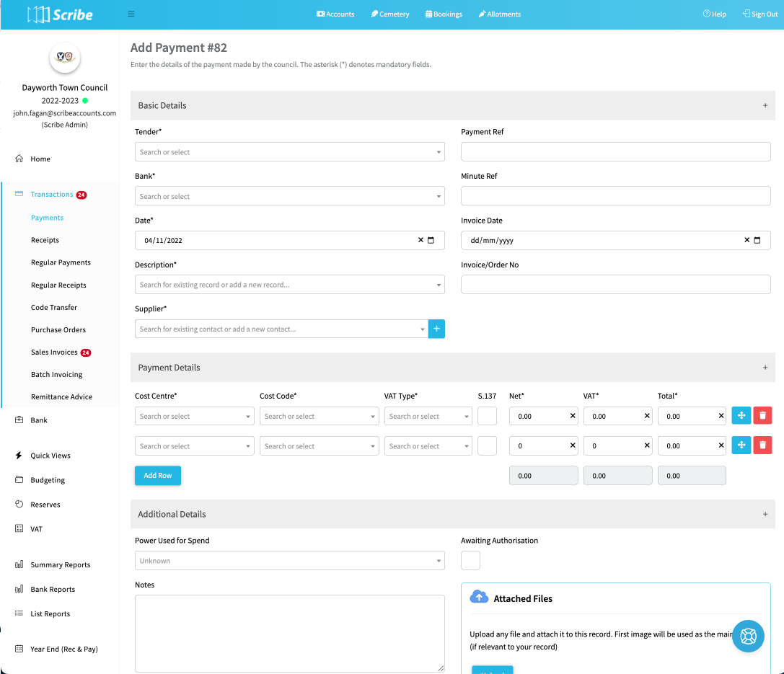Open the VAT Type dropdown on first row
The image size is (784, 674).
point(428,415)
